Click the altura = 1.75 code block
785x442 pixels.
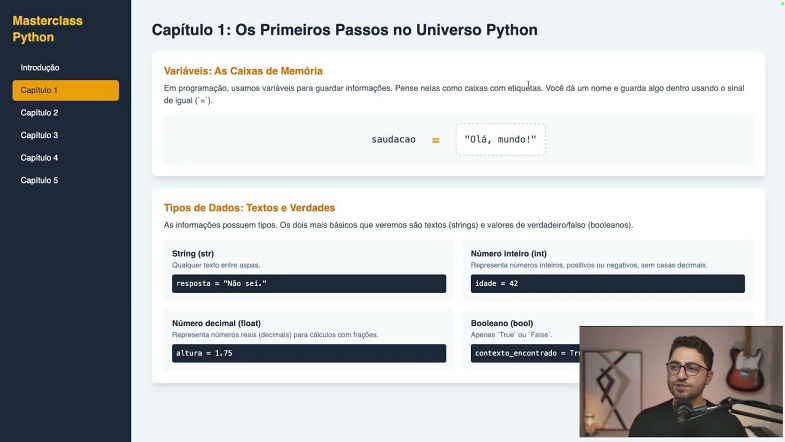[x=308, y=353]
